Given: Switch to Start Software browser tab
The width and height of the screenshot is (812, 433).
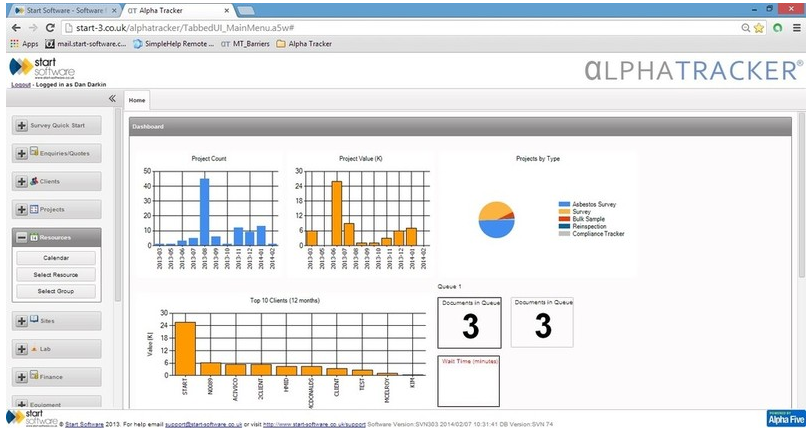Looking at the screenshot, I should pyautogui.click(x=63, y=10).
